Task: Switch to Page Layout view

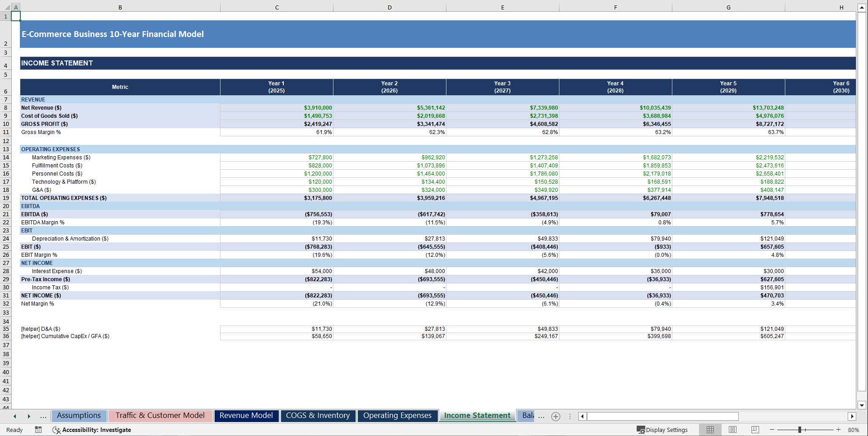Action: (732, 430)
